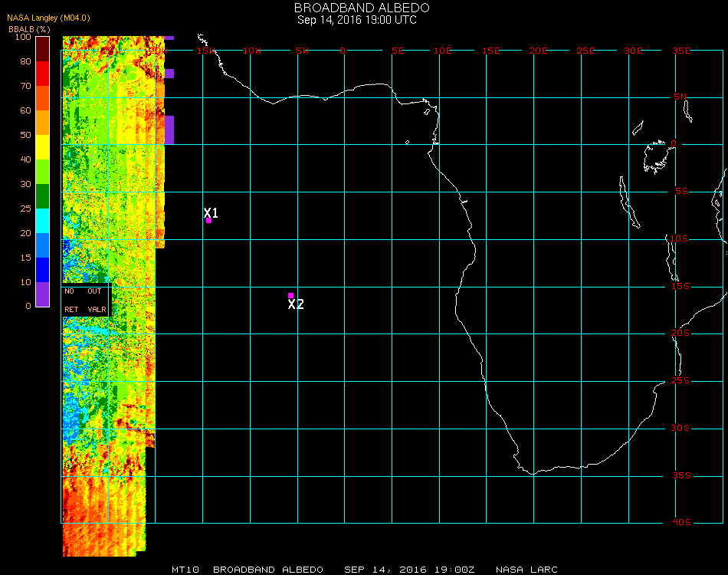Click the magenta X2 marker point

[x=290, y=295]
